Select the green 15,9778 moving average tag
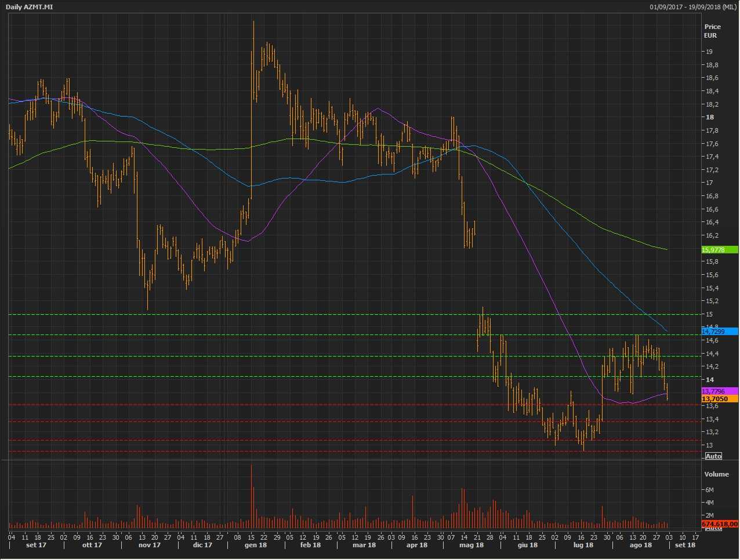This screenshot has height=560, width=740. [719, 250]
